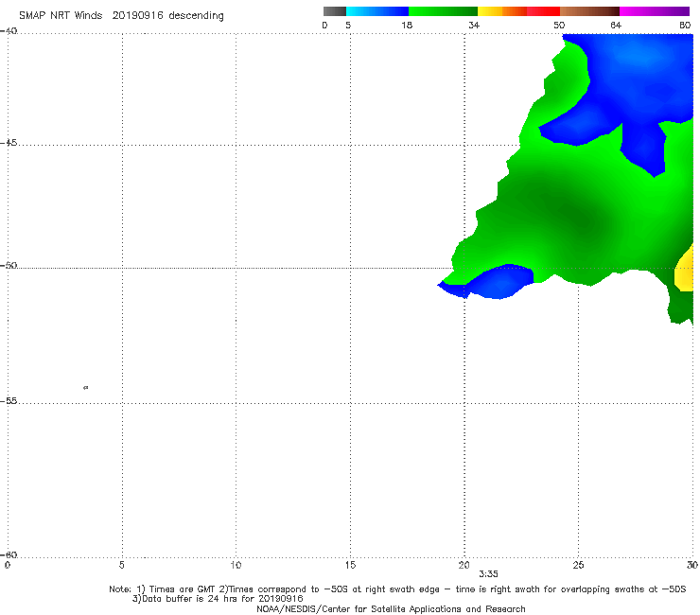This screenshot has width=700, height=615.
Task: Choose the green 18–34 colorbar segment
Action: (443, 11)
